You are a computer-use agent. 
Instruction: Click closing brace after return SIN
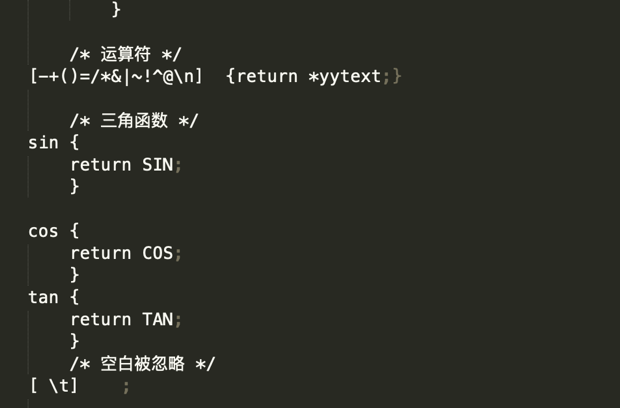point(75,187)
